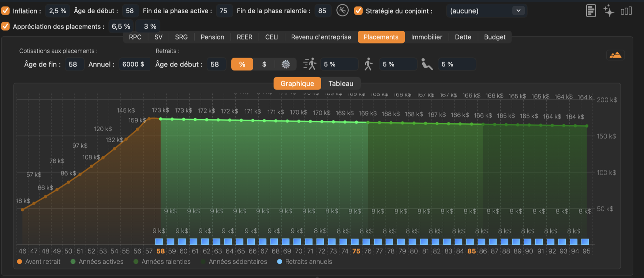Viewport: 644px width, 278px height.
Task: Click the Fin de la phase ralentie field
Action: [322, 11]
